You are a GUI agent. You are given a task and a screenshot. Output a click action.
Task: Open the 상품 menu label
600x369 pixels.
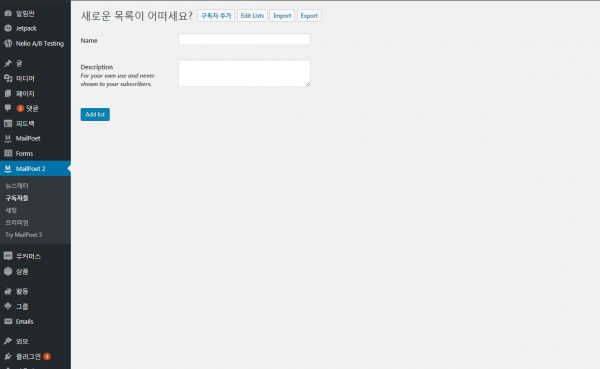(22, 271)
